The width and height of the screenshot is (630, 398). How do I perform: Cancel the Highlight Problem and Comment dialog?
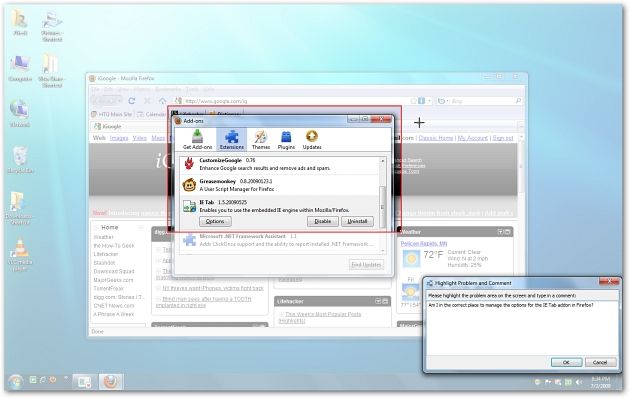600,362
